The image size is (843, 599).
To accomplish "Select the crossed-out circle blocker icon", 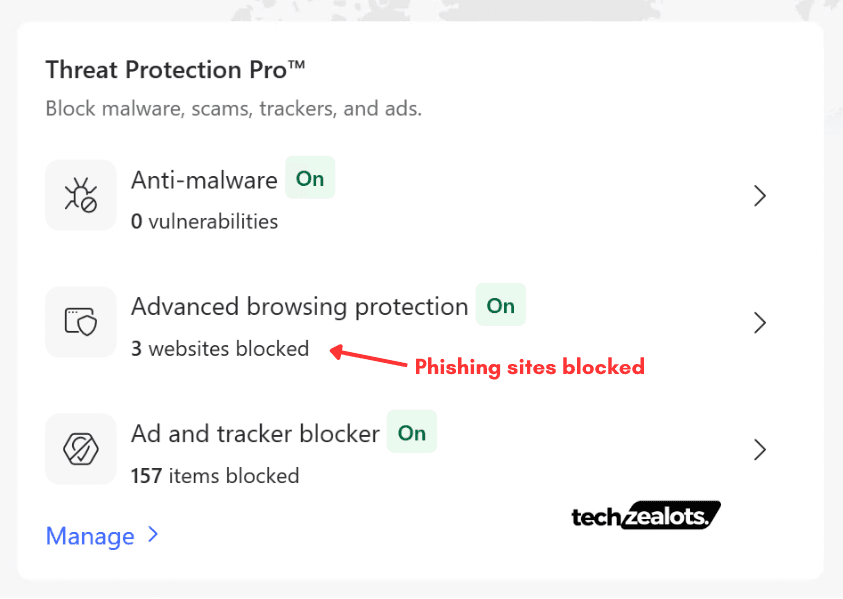I will [80, 449].
